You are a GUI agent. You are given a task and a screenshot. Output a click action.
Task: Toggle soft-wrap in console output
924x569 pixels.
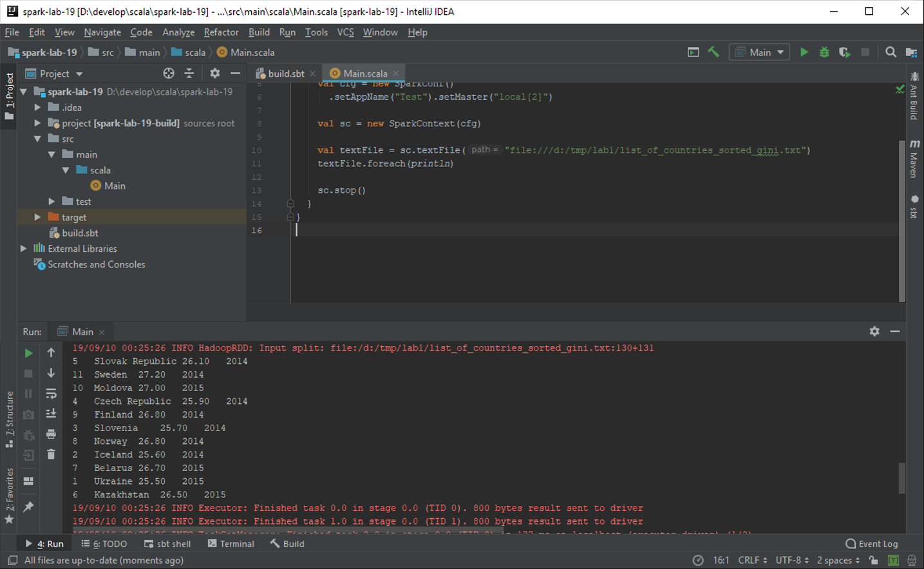(x=51, y=394)
